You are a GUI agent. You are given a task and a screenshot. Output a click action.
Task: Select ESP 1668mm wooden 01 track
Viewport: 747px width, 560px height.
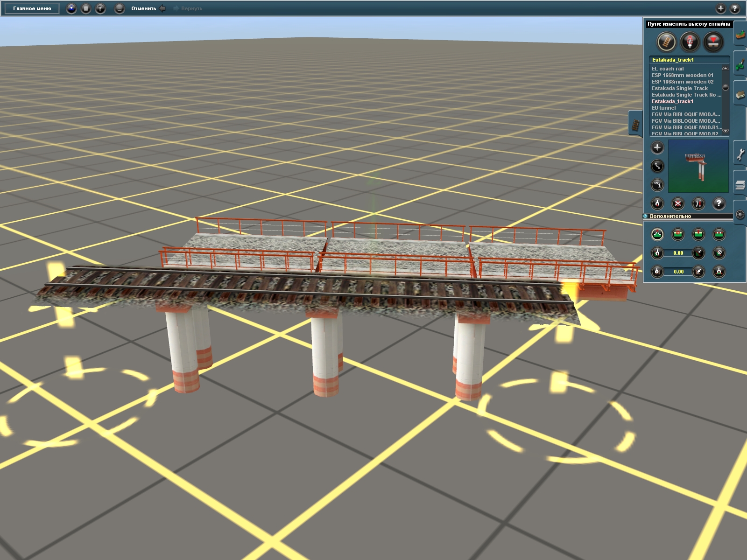(683, 75)
